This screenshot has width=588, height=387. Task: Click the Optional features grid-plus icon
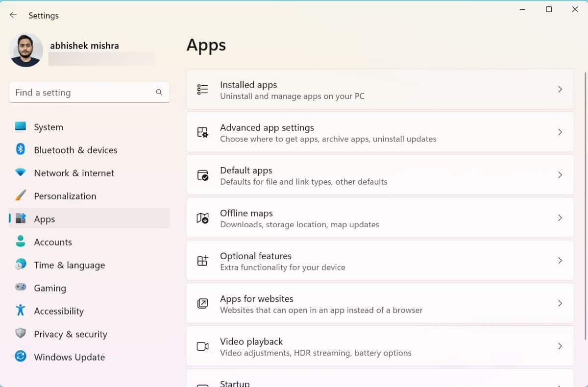point(202,261)
